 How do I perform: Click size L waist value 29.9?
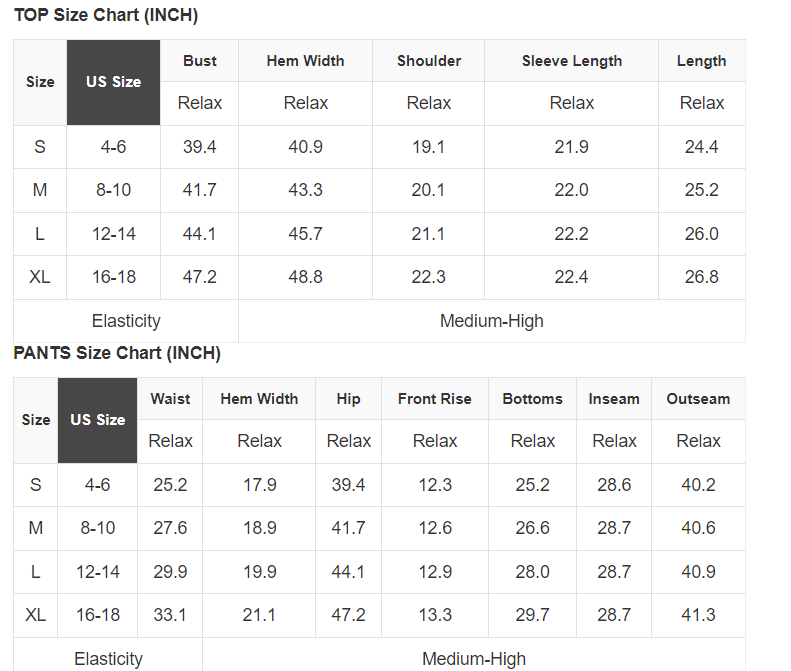[170, 572]
